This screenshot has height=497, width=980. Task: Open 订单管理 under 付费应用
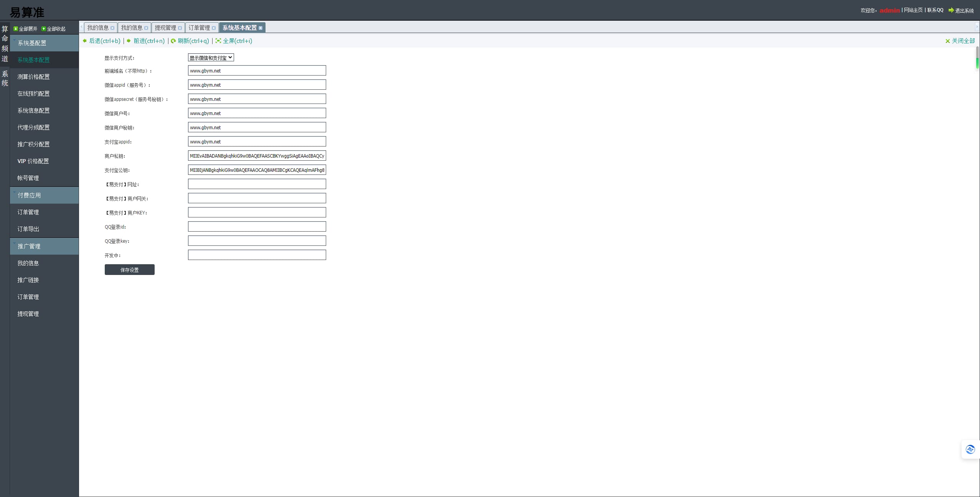(x=45, y=212)
